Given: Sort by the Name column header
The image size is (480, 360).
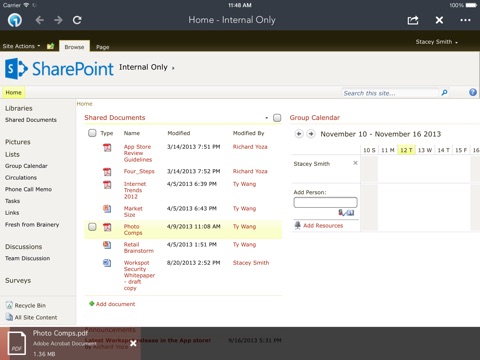Looking at the screenshot, I should [132, 133].
